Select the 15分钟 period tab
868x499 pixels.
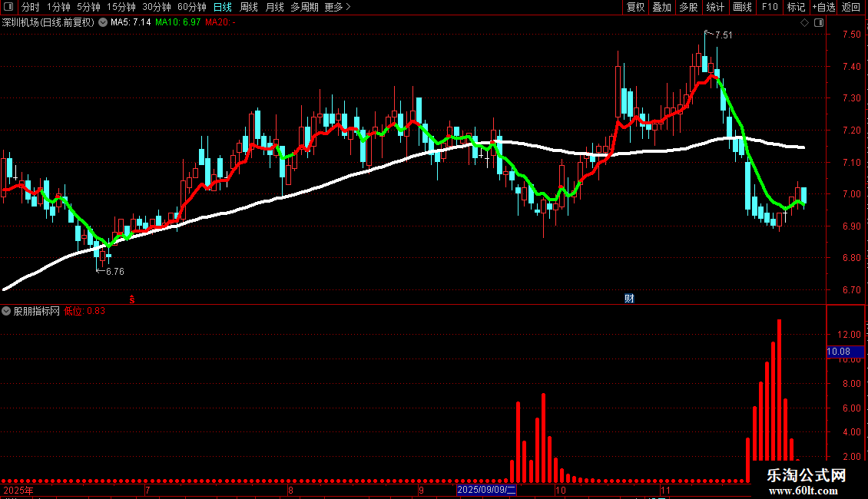pos(121,7)
